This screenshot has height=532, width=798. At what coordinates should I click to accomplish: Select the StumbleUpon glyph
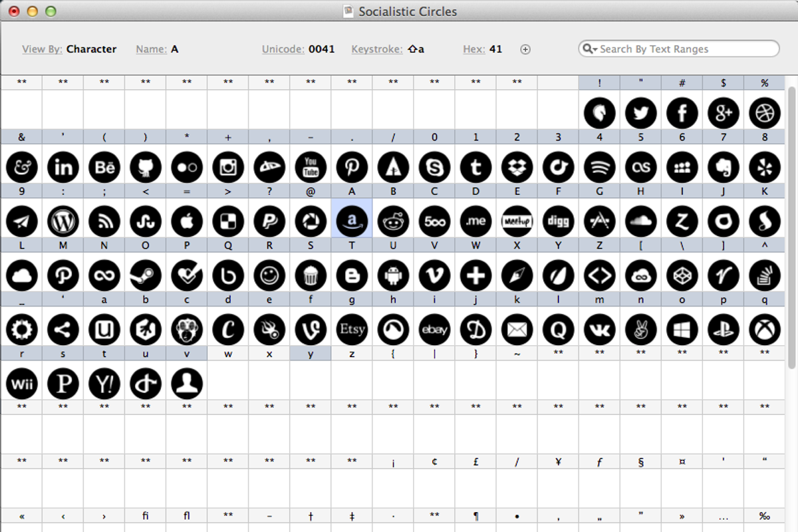click(146, 221)
